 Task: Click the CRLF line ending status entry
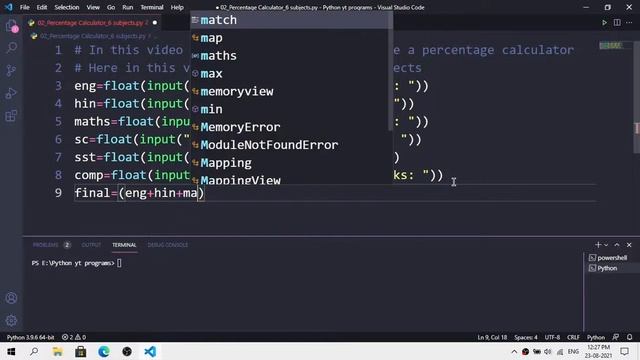coord(573,337)
